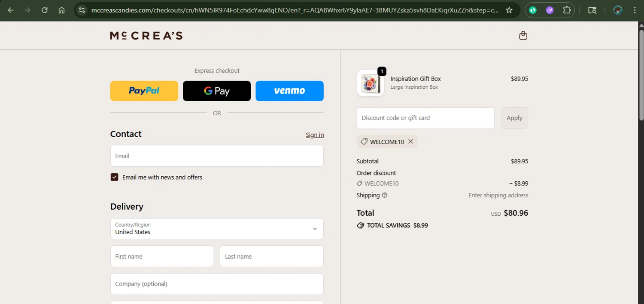The image size is (644, 304).
Task: Pay with PayPal express checkout
Action: pos(144,91)
